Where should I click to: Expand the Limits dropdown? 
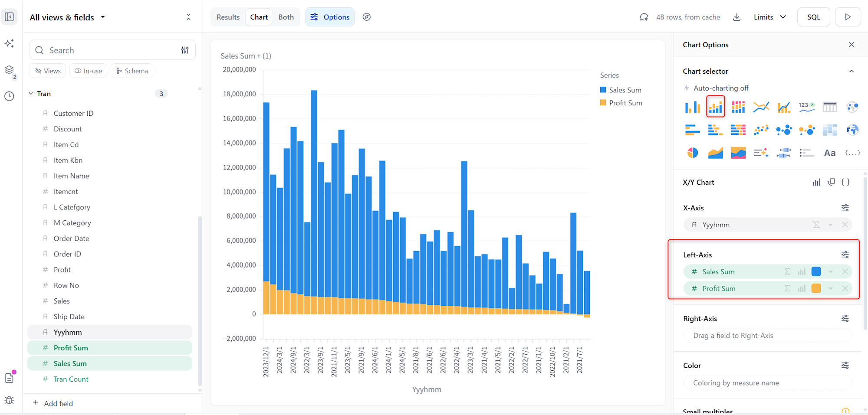click(769, 17)
